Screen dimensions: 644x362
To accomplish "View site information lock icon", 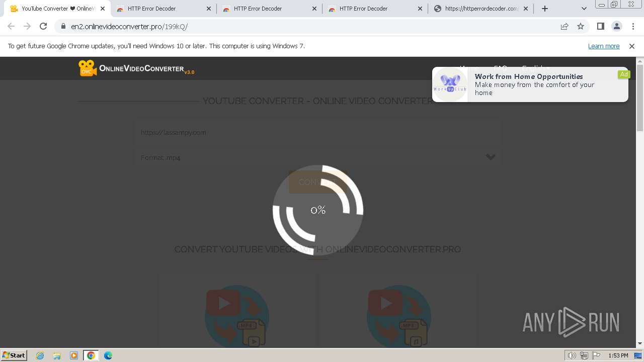I will coord(63,26).
